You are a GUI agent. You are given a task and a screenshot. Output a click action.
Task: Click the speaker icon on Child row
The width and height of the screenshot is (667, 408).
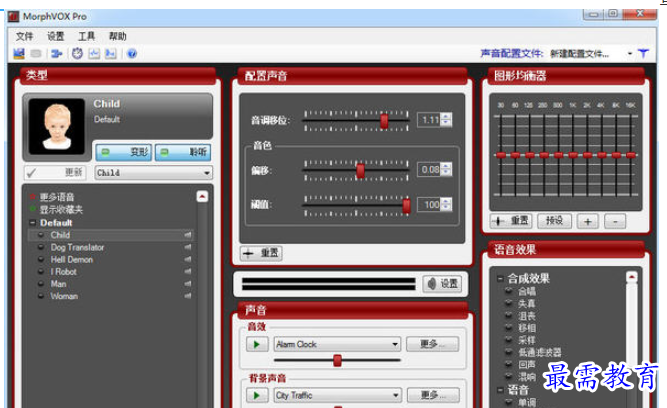(x=188, y=234)
